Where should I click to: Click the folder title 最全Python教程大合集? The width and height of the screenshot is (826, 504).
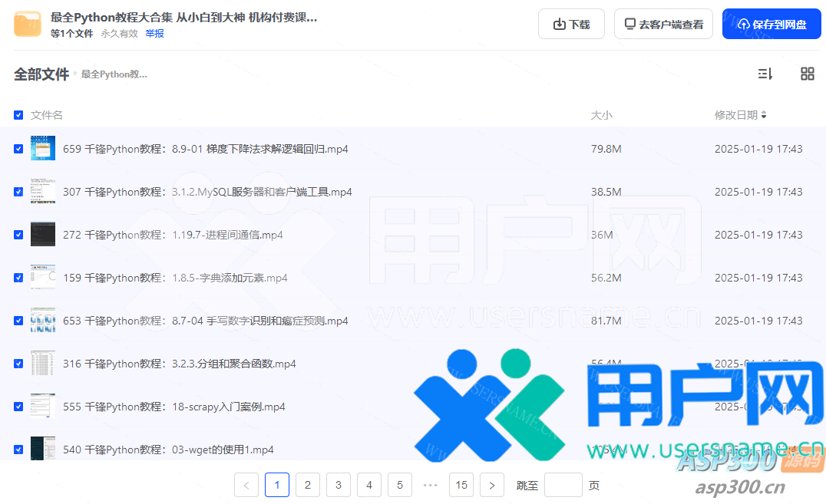(183, 18)
